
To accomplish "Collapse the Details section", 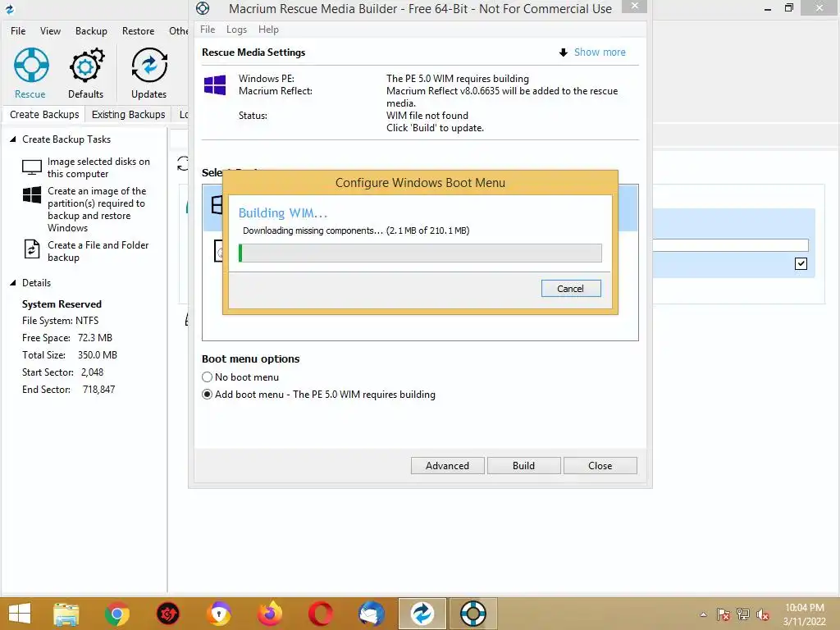I will (x=13, y=283).
